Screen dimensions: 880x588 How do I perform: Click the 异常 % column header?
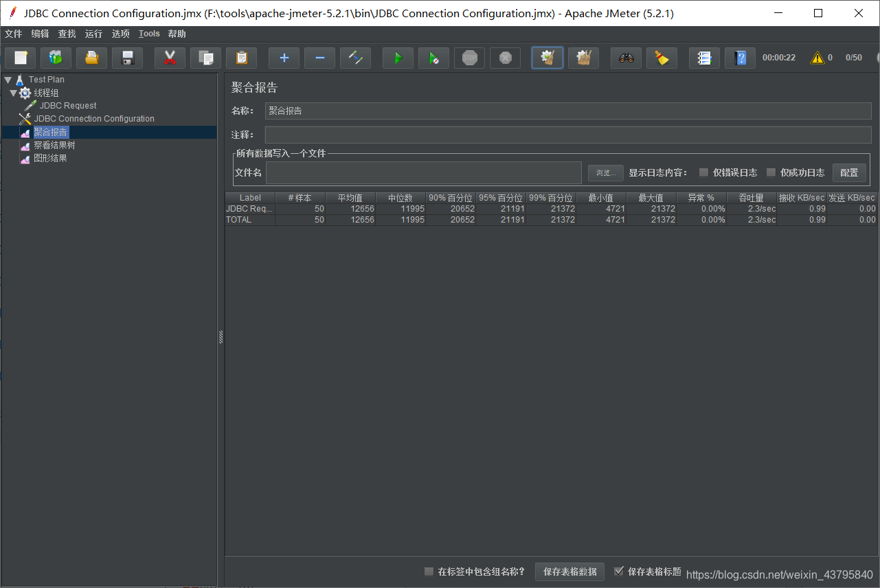(701, 198)
